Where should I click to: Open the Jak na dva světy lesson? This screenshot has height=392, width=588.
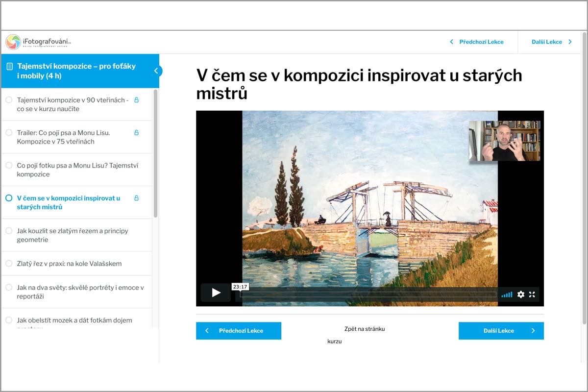[x=80, y=292]
